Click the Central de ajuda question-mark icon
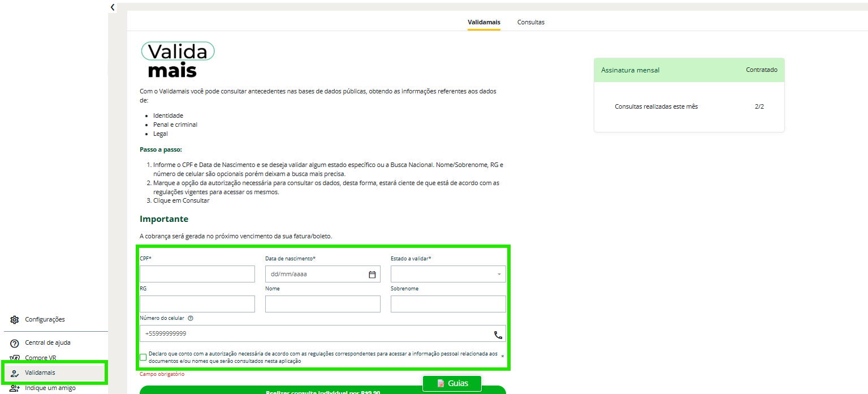The height and width of the screenshot is (394, 868). [x=15, y=343]
